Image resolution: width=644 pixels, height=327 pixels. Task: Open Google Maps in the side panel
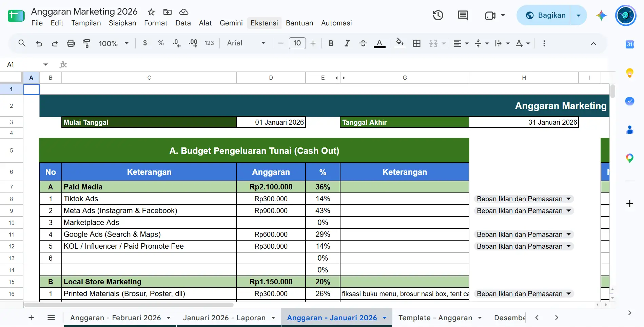(x=630, y=158)
